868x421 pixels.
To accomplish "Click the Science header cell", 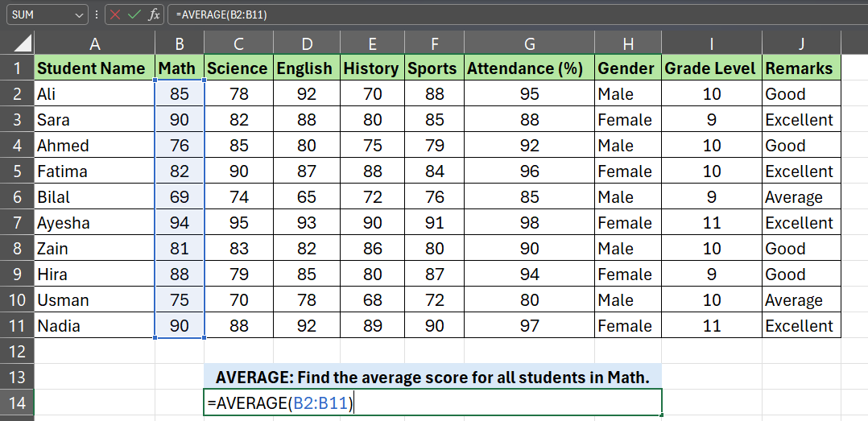I will tap(238, 68).
